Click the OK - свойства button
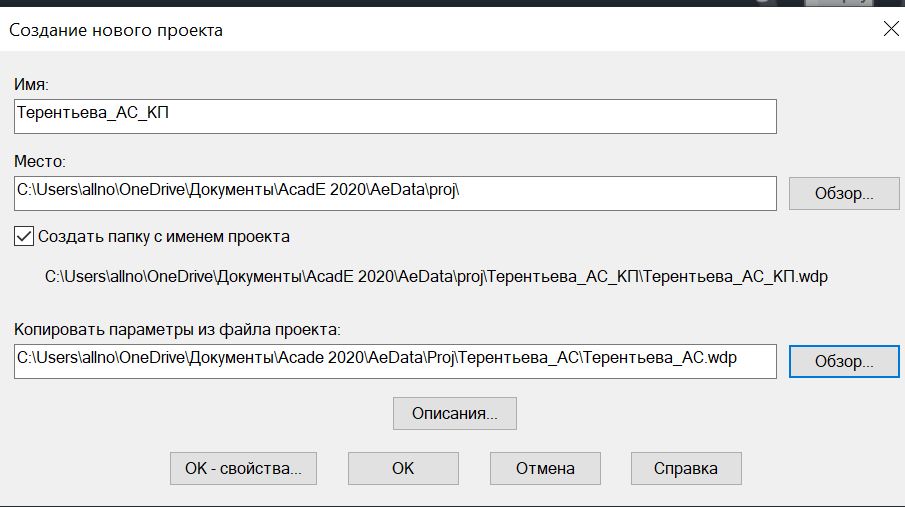Screen dimensions: 905x507 pyautogui.click(x=243, y=468)
